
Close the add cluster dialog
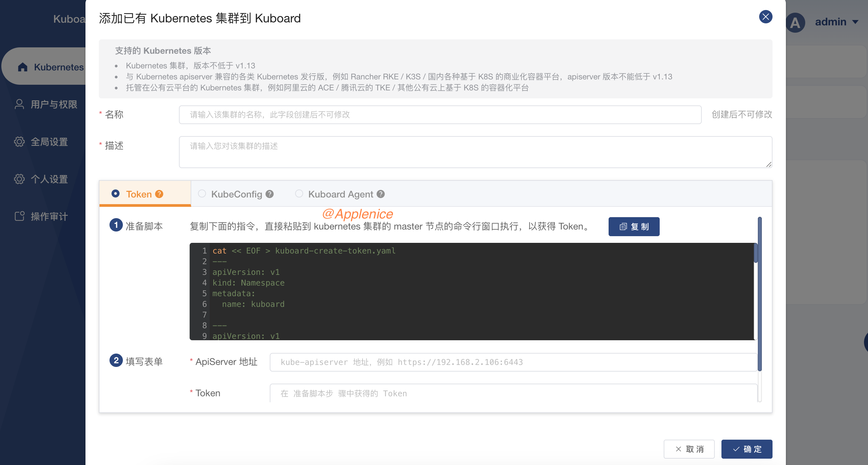pos(765,17)
